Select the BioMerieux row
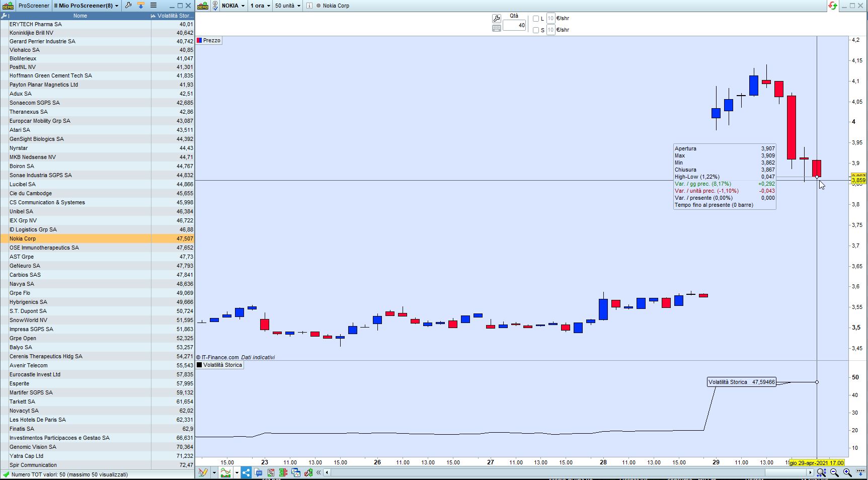This screenshot has width=868, height=480. pos(97,58)
